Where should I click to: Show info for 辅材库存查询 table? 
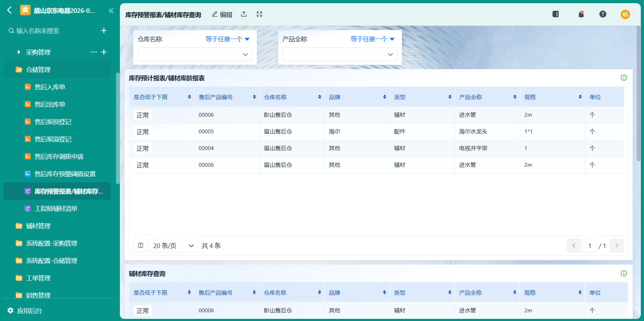[x=624, y=273]
